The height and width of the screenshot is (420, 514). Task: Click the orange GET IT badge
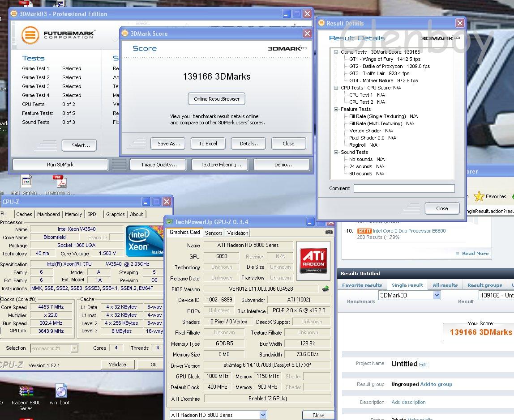click(364, 231)
